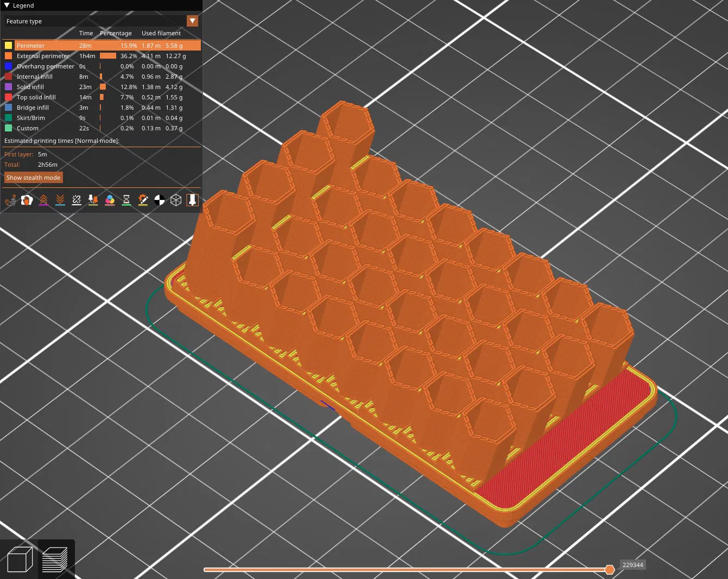Open the Feature type view dropdown
728x579 pixels.
tap(192, 21)
